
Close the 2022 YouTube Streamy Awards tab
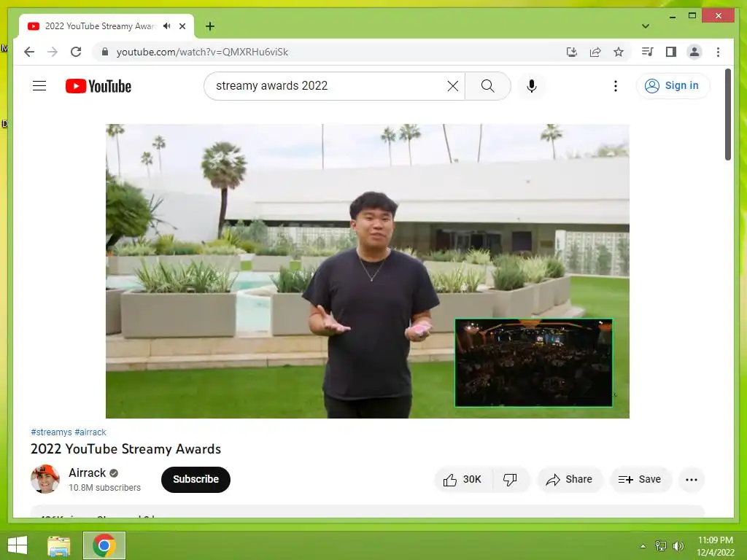[182, 26]
